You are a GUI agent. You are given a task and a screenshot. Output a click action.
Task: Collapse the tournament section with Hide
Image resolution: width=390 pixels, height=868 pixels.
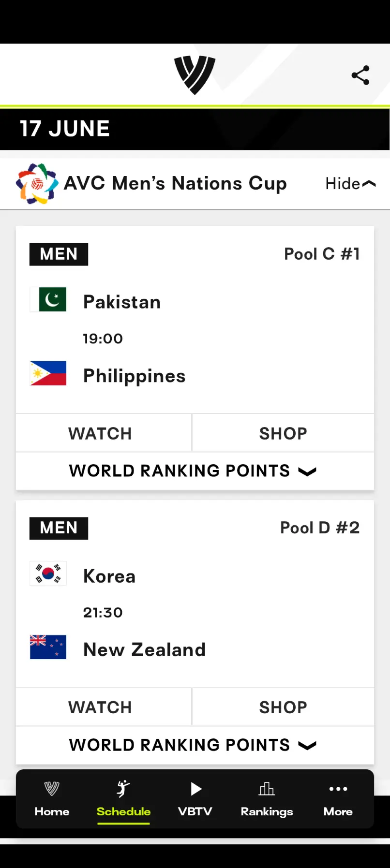(350, 184)
